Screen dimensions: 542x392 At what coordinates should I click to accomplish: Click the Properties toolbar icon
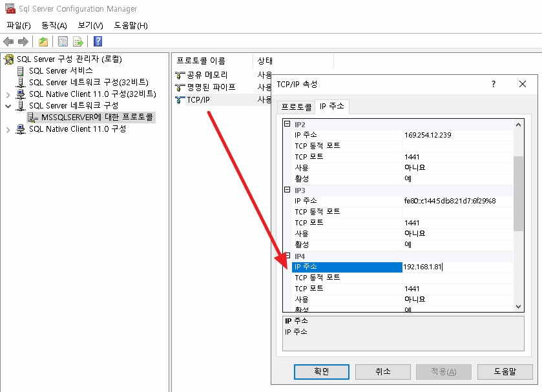[x=63, y=42]
